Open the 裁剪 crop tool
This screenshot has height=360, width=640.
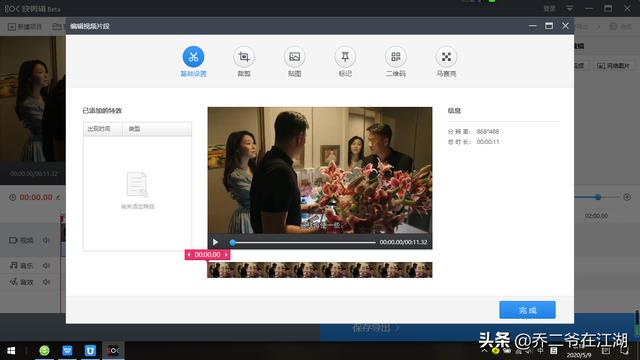point(244,61)
